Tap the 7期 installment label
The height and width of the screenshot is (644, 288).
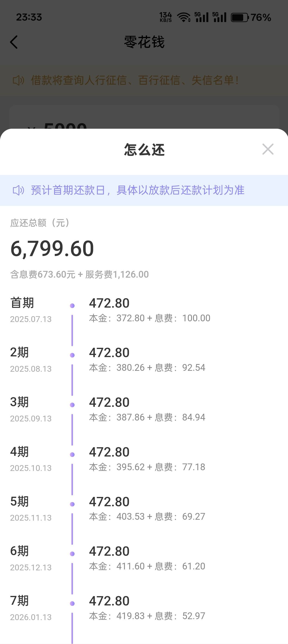19,601
